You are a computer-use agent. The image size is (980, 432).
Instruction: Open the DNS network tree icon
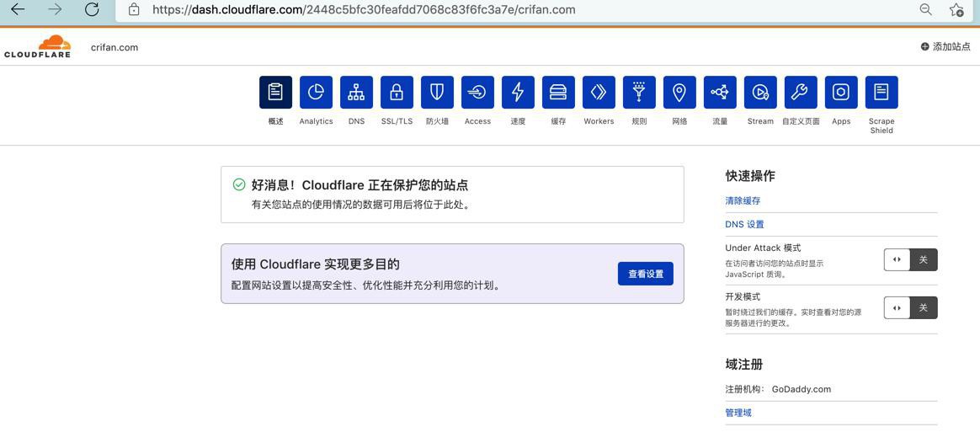(x=356, y=93)
